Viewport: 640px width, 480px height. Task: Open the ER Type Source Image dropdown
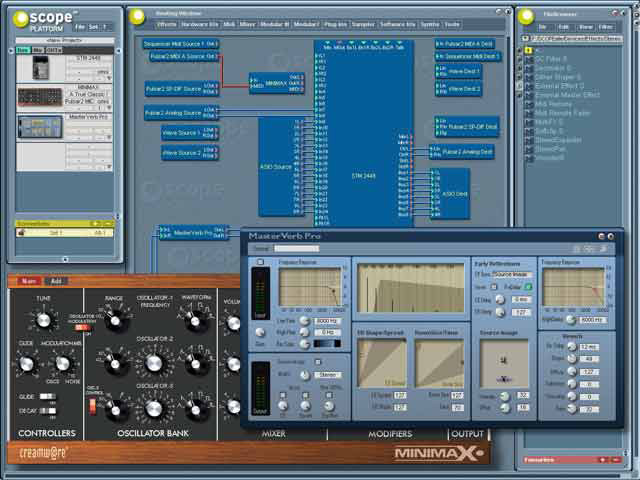click(x=512, y=274)
